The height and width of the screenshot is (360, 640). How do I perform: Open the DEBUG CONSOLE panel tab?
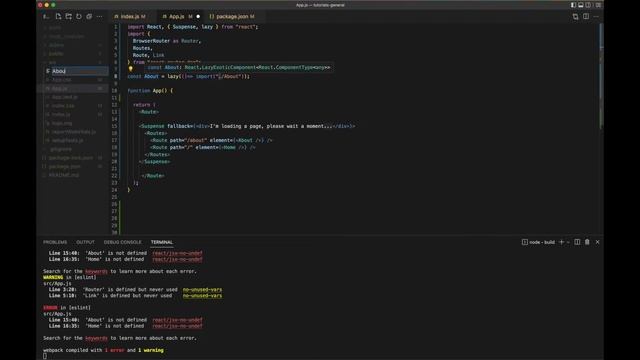[122, 242]
